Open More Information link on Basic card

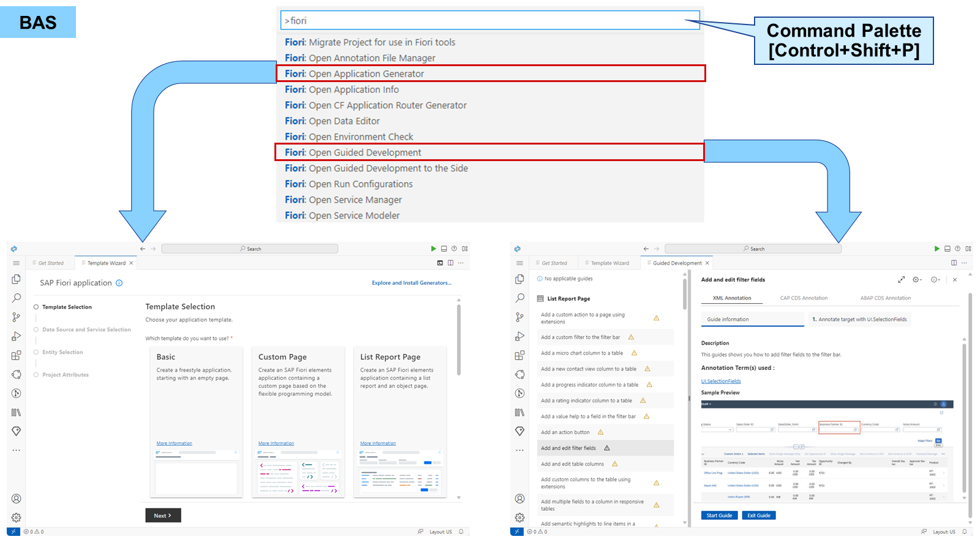(x=174, y=443)
